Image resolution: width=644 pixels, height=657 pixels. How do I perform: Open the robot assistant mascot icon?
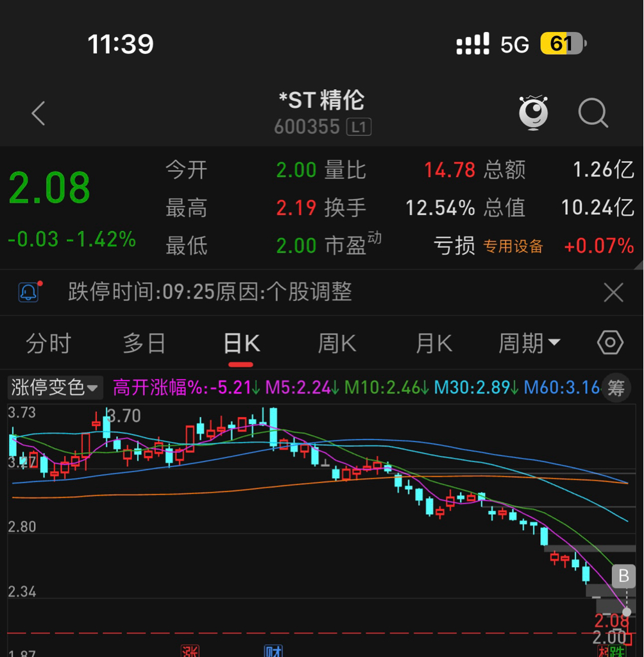click(533, 113)
